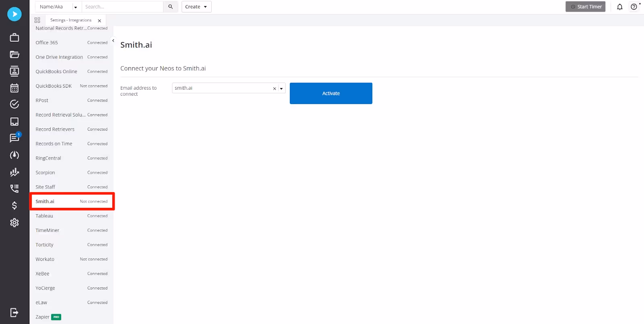Select Smith.ai integration row
This screenshot has width=644, height=324.
(x=72, y=201)
